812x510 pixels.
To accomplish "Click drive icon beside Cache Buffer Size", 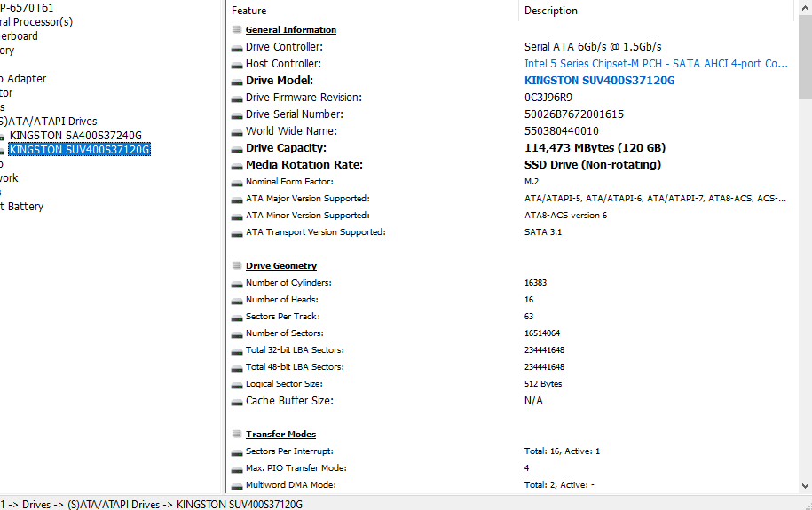I will (237, 402).
